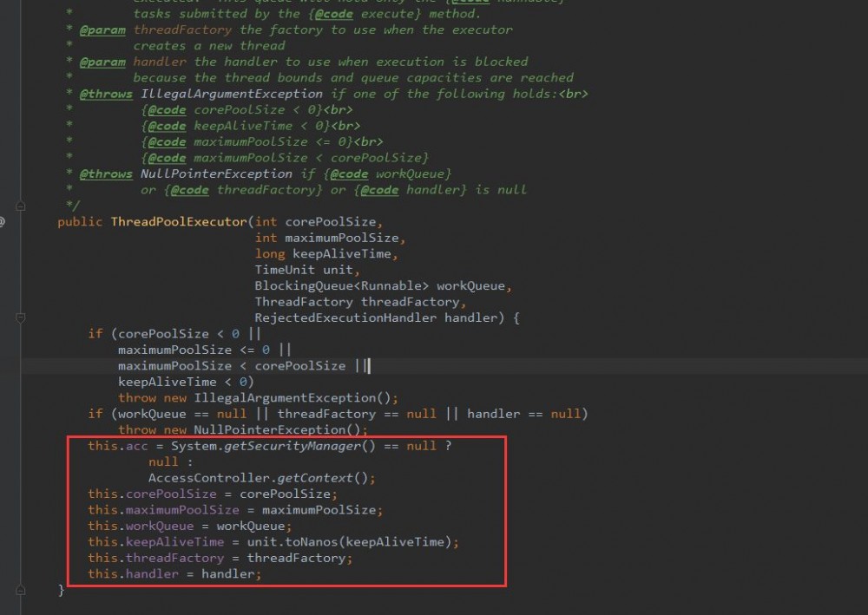Click "BlockingQueue<Runnable>" type in the signature

(341, 286)
